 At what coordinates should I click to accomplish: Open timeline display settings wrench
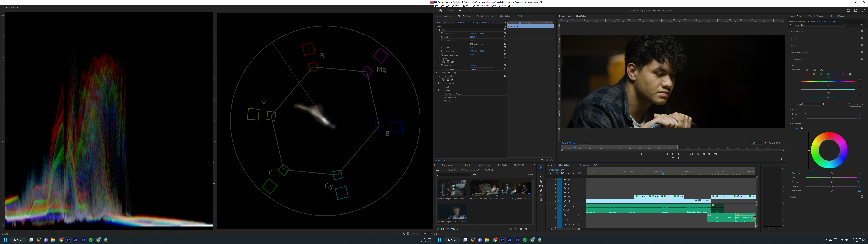click(x=574, y=174)
